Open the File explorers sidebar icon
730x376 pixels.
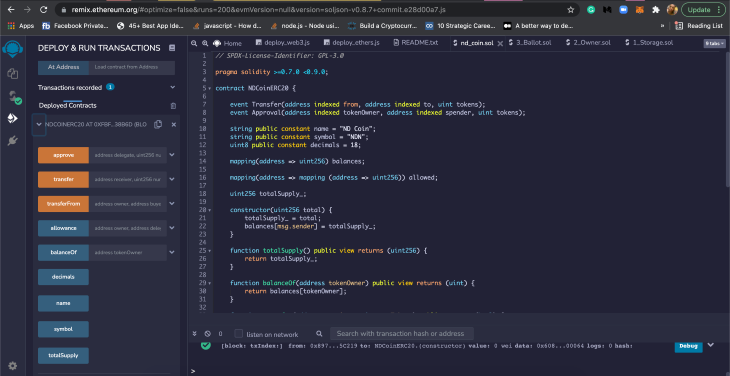pyautogui.click(x=13, y=73)
